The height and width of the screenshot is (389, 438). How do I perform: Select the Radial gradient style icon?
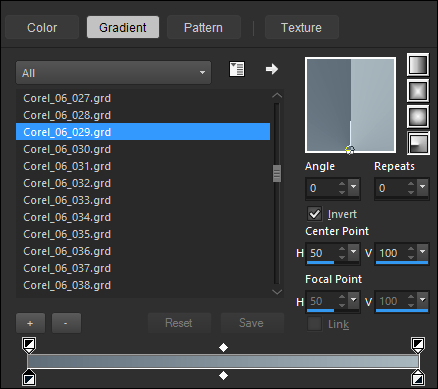[418, 143]
